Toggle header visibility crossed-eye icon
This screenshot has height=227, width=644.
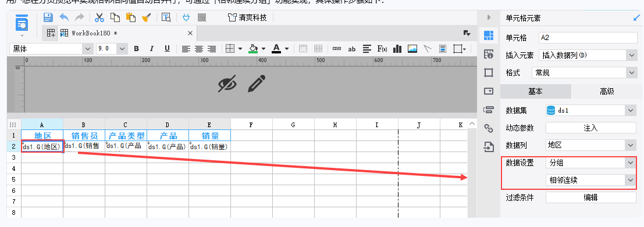(x=227, y=84)
